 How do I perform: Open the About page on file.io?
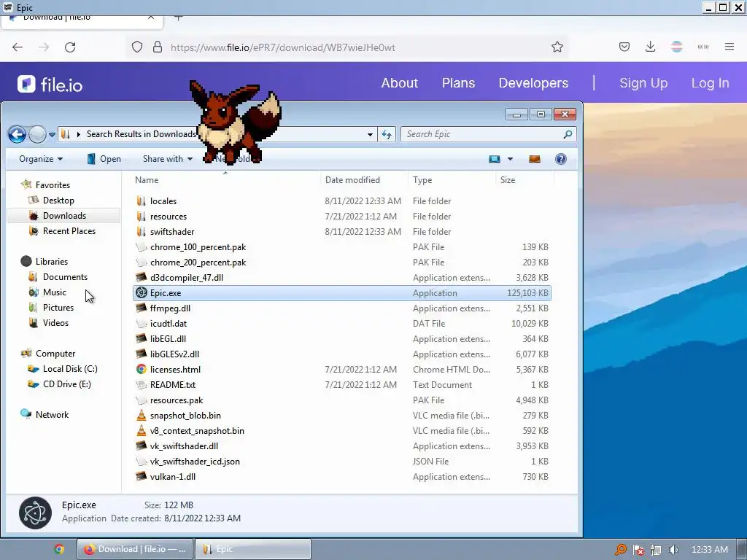(x=399, y=83)
